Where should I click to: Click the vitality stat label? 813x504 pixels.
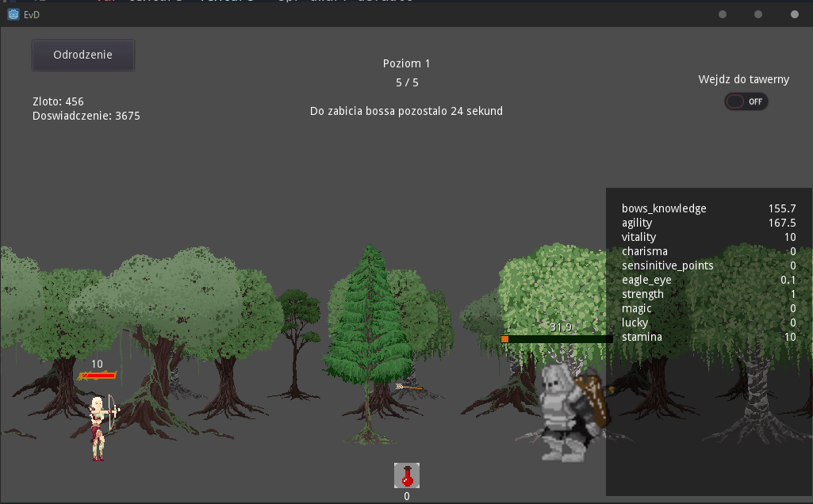[639, 237]
